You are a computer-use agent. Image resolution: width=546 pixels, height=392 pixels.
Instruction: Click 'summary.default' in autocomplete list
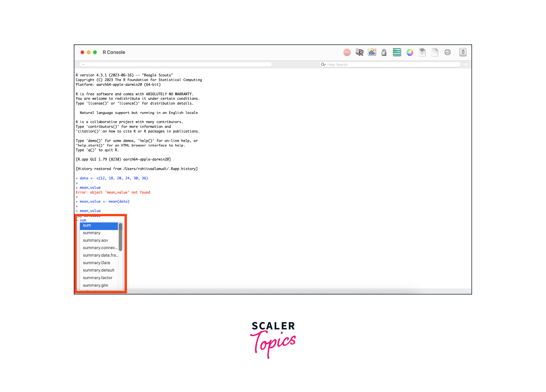point(99,271)
